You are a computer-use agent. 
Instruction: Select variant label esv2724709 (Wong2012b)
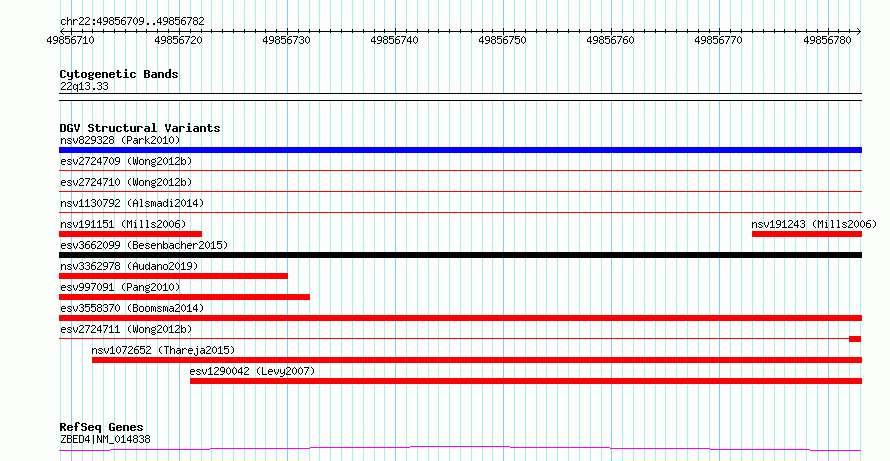pyautogui.click(x=126, y=161)
